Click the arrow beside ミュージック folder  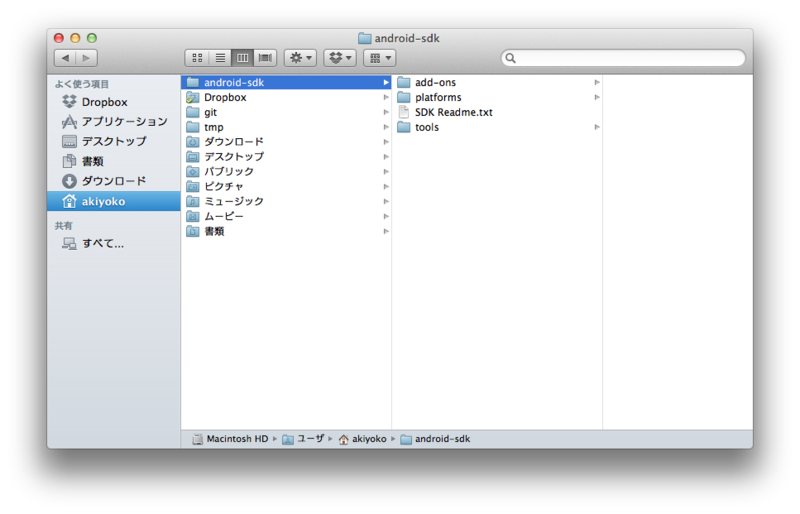(386, 201)
